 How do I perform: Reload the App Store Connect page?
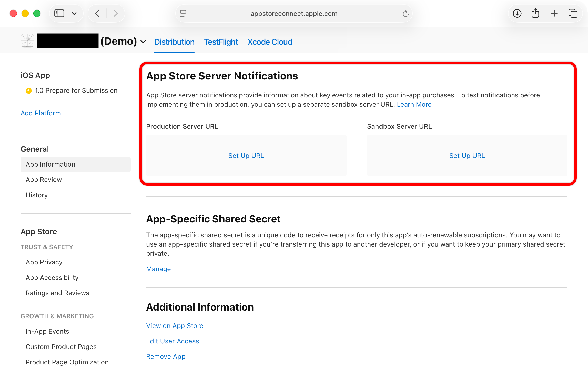405,13
